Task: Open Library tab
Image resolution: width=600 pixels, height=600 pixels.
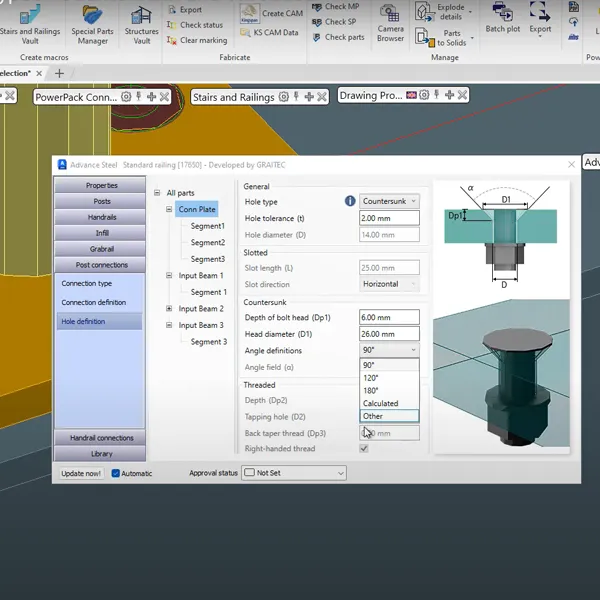Action: point(100,453)
